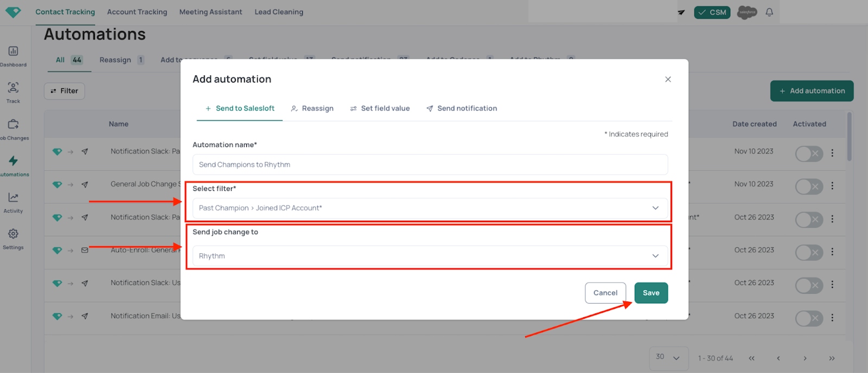Expand the Select filter dropdown
Viewport: 868px width, 373px height.
(430, 208)
